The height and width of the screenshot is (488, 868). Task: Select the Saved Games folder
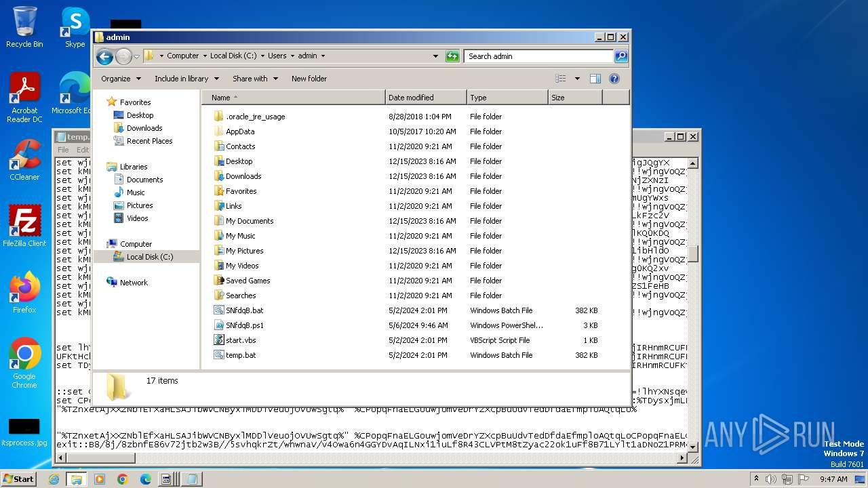point(248,281)
